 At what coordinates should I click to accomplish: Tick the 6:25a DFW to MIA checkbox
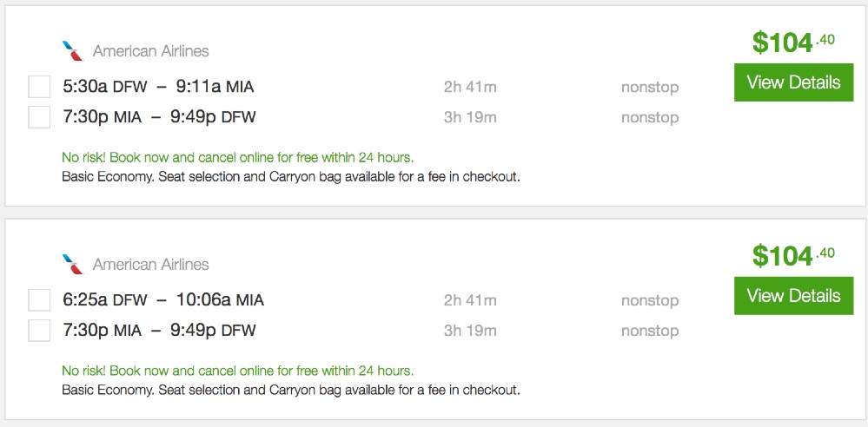(x=39, y=300)
